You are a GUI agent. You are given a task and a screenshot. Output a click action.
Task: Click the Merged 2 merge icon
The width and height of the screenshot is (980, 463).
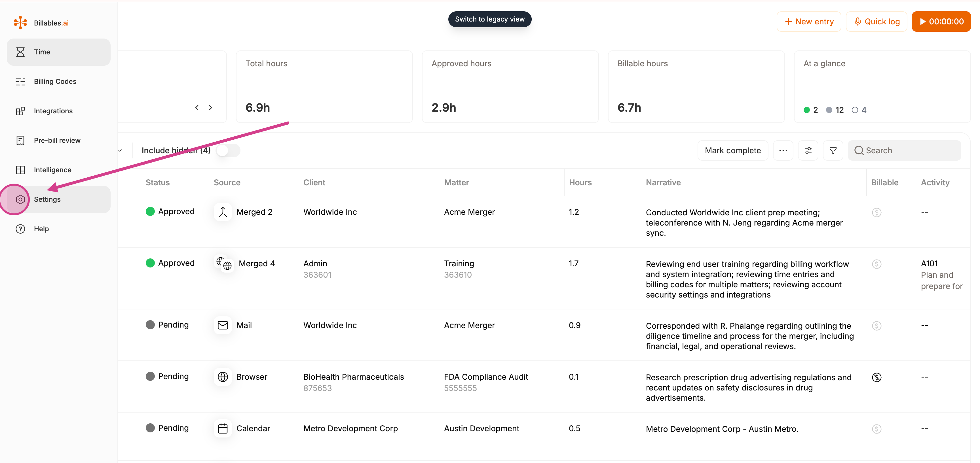223,212
